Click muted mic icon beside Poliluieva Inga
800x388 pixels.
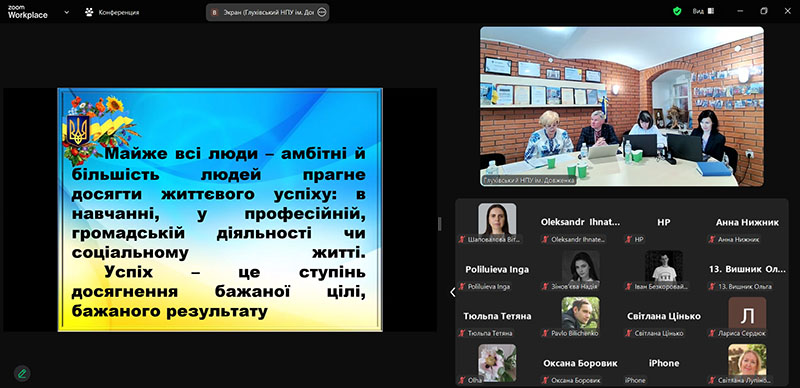click(x=462, y=286)
